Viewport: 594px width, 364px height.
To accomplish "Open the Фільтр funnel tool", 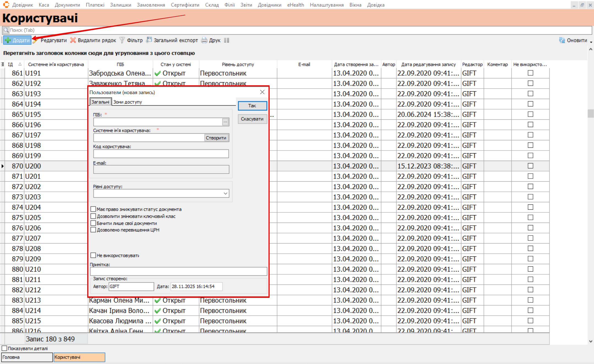I will coord(122,40).
